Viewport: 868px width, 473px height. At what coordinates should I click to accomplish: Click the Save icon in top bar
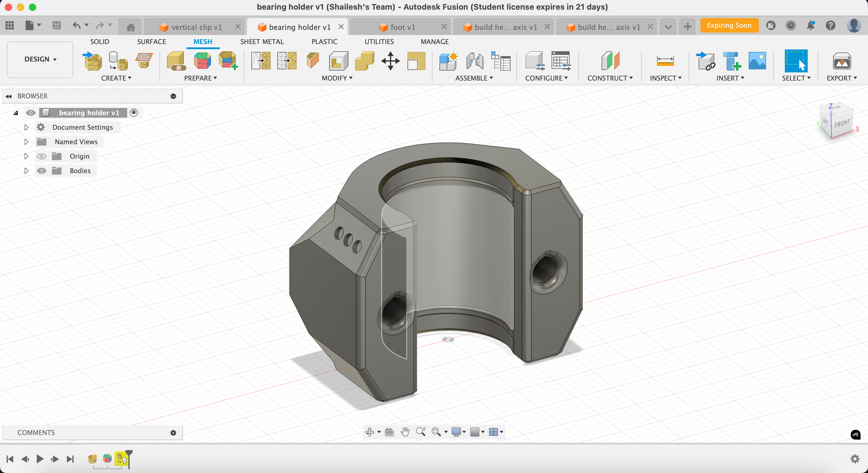[x=56, y=25]
